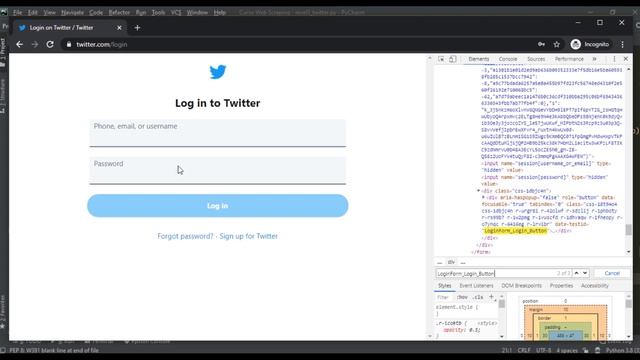640x360 pixels.
Task: Open saved passwords key icon
Action: coord(541,44)
